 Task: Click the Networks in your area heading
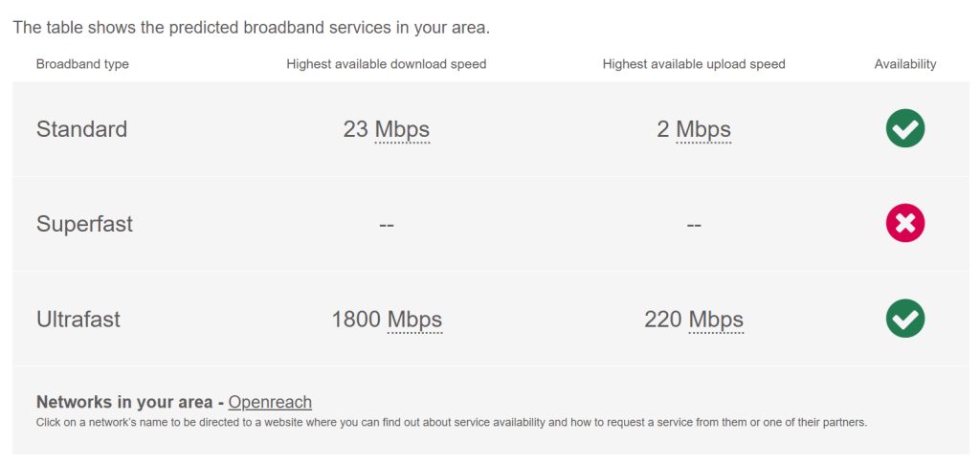click(124, 402)
